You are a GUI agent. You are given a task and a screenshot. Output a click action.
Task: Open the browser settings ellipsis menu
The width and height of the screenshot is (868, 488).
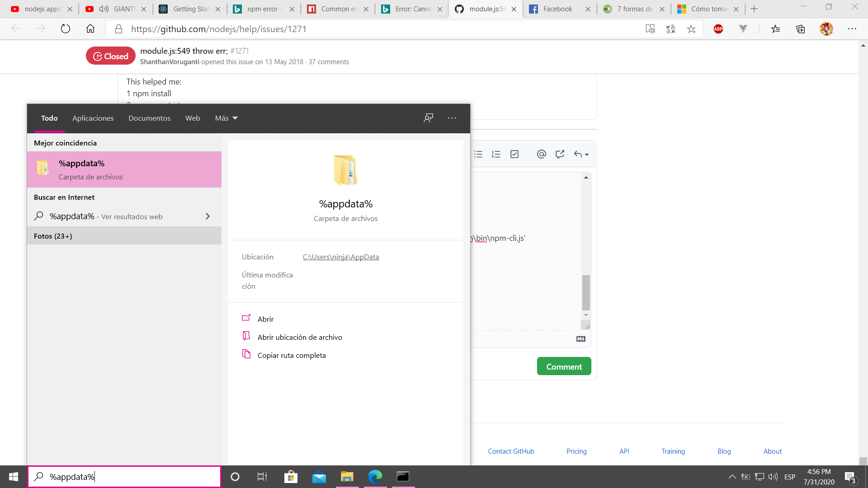[x=853, y=28]
